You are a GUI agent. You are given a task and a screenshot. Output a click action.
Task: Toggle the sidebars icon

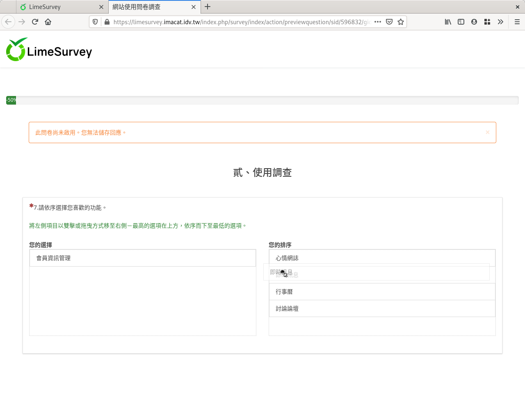(461, 22)
